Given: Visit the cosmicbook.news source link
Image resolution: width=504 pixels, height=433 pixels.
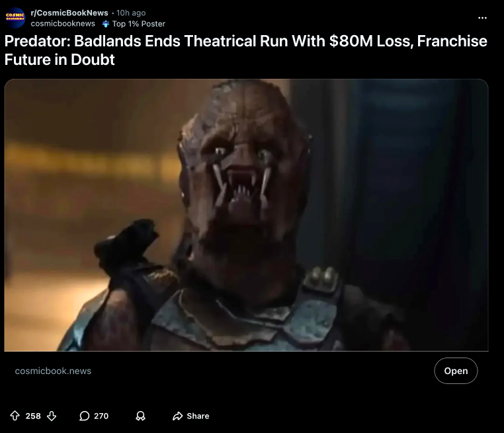Looking at the screenshot, I should (x=53, y=371).
